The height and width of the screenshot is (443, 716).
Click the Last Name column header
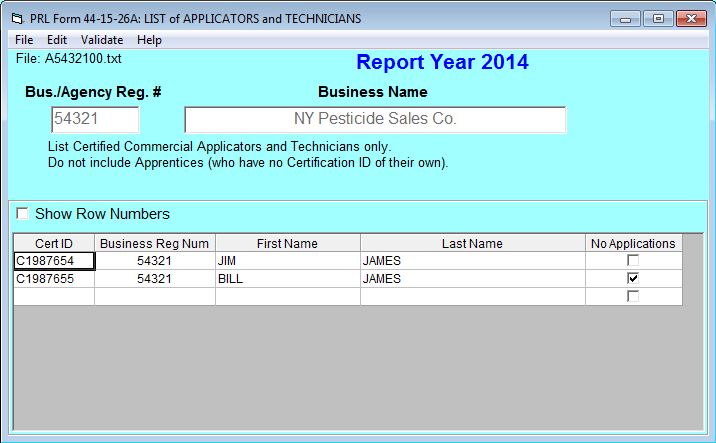click(472, 243)
